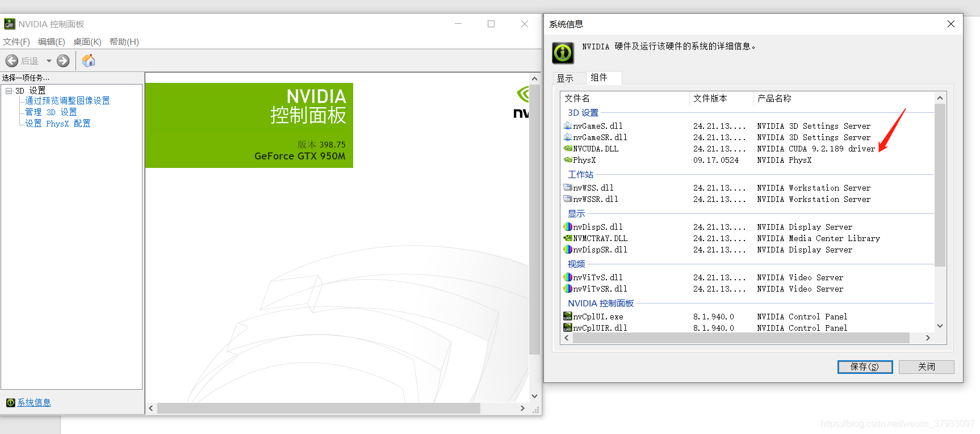
Task: Select the nvDispS.dll file icon
Action: (567, 226)
